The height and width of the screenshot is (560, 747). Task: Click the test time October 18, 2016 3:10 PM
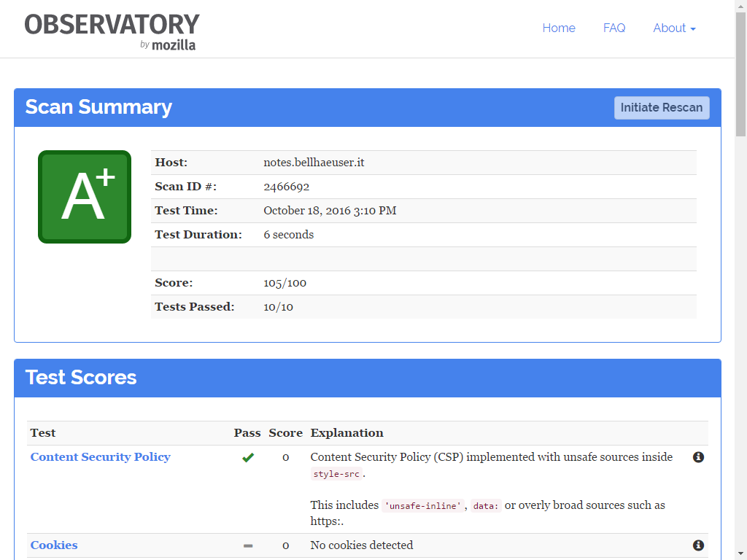330,211
